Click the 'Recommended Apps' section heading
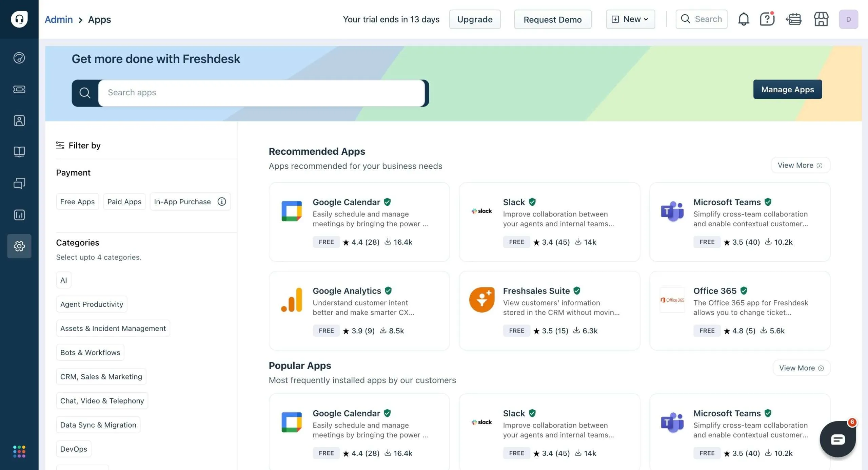The height and width of the screenshot is (470, 868). tap(317, 151)
